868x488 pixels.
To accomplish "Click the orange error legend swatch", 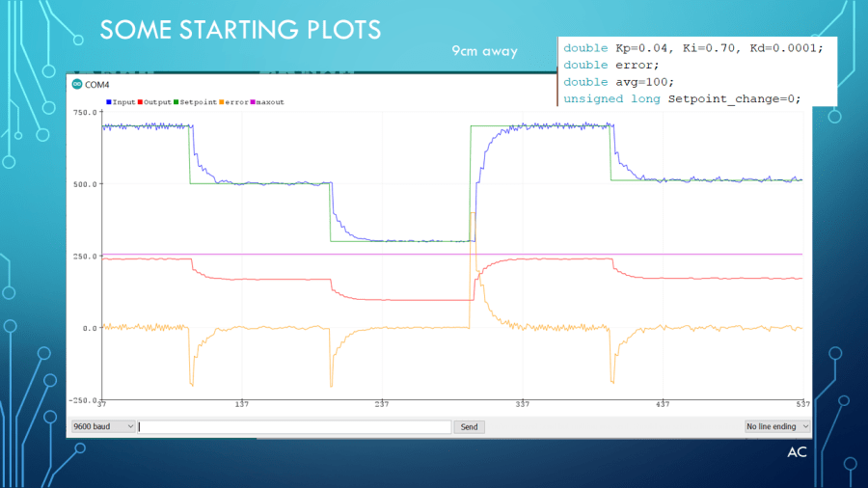I will (x=221, y=101).
